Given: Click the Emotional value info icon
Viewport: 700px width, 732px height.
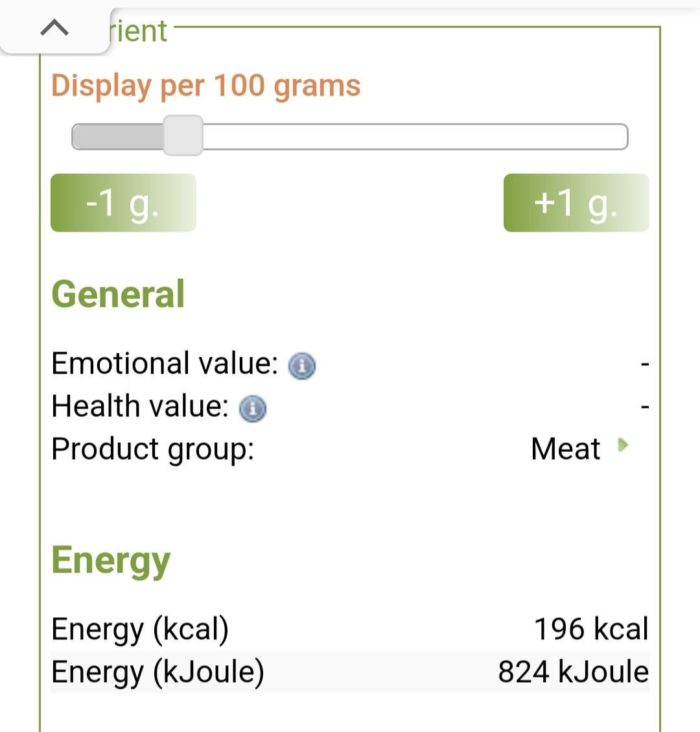Looking at the screenshot, I should [x=302, y=366].
